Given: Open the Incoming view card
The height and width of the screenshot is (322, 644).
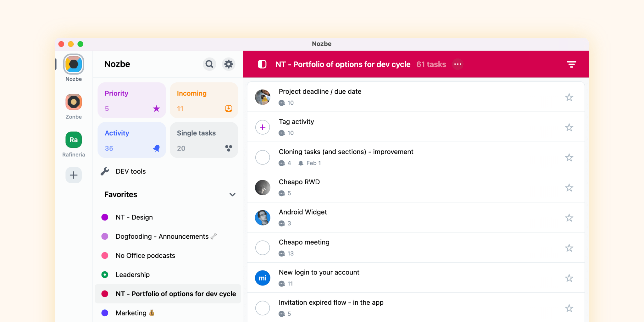Looking at the screenshot, I should (x=204, y=100).
